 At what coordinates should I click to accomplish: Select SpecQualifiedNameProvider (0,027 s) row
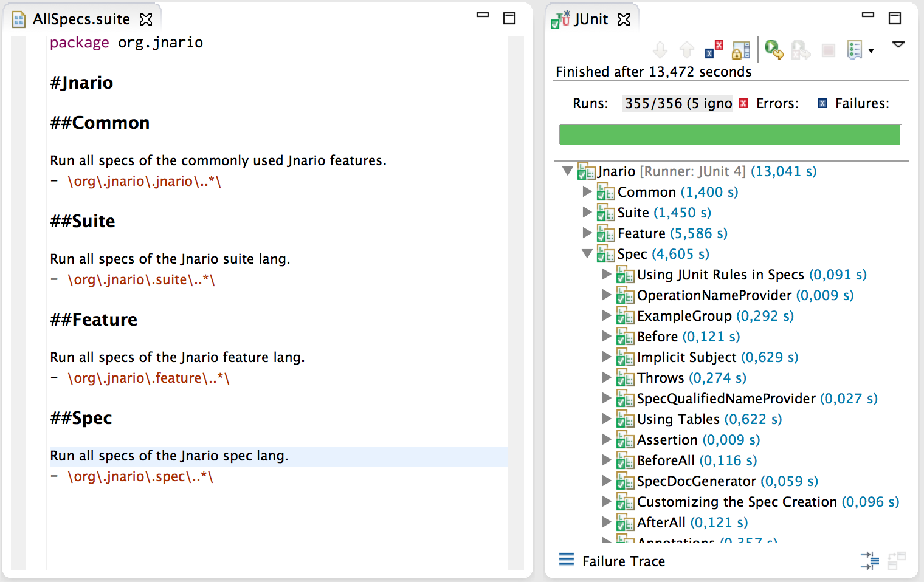pyautogui.click(x=757, y=399)
